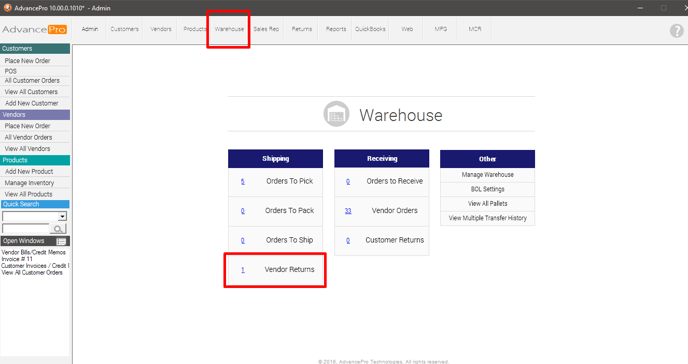This screenshot has width=688, height=364.
Task: Open the Customers top menu
Action: coord(124,29)
